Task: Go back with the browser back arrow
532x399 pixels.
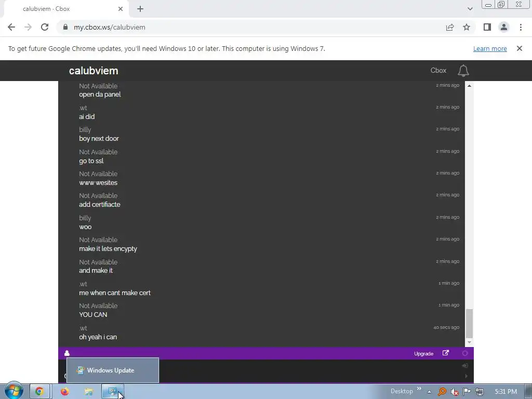Action: pos(11,27)
